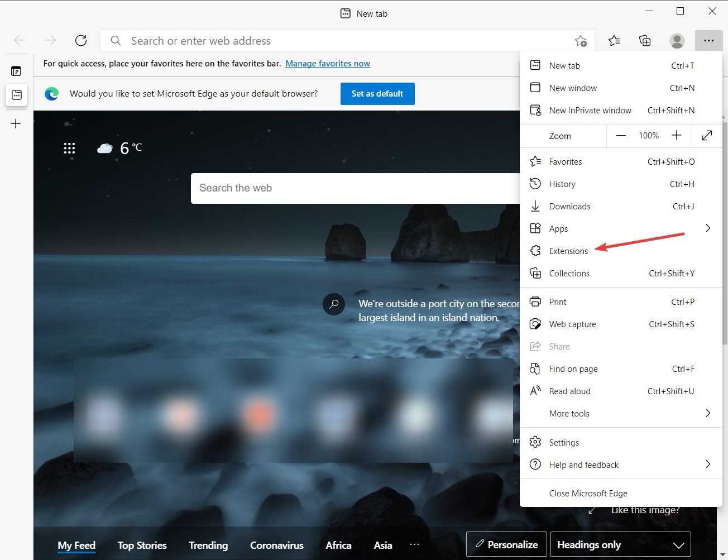Expand the Apps submenu
Image resolution: width=728 pixels, height=560 pixels.
(621, 228)
